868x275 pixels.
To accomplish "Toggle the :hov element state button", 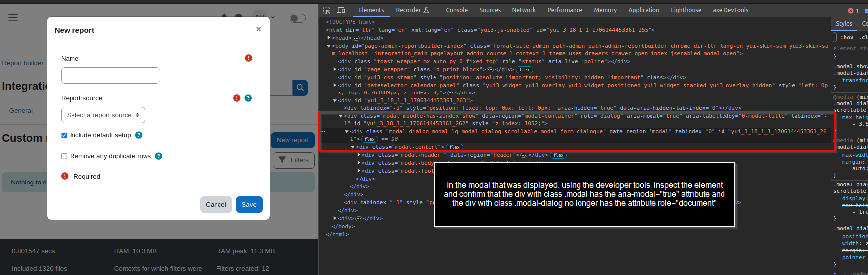I will (847, 37).
